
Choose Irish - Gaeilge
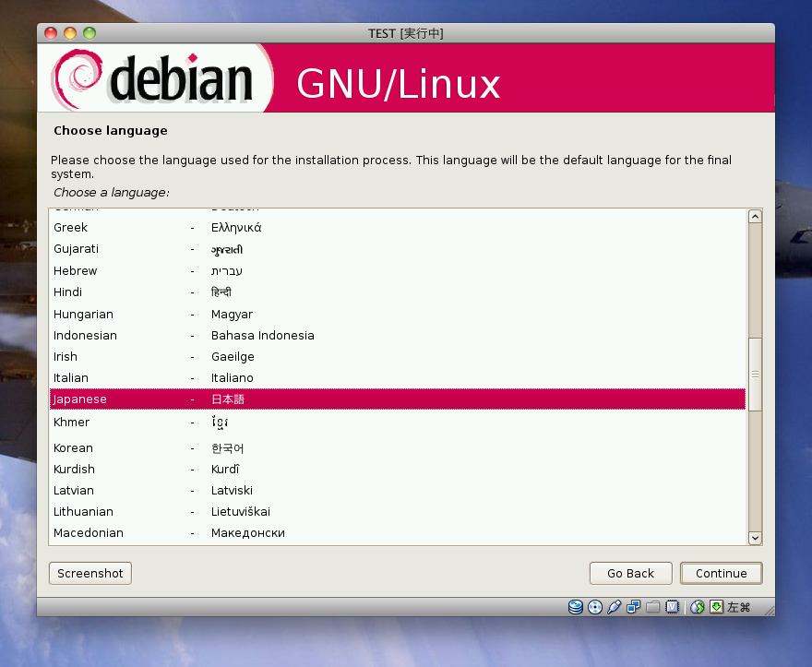click(398, 357)
